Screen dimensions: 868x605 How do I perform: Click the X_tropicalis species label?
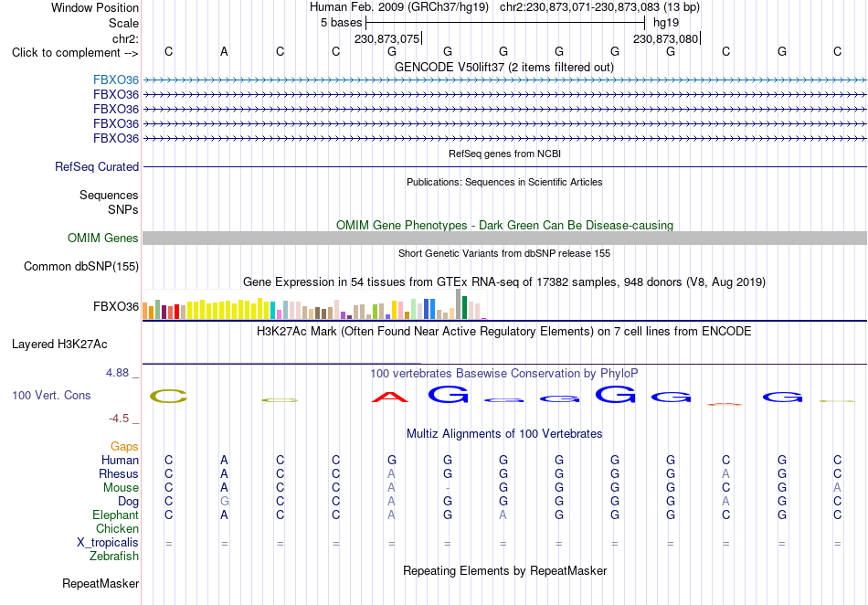click(x=108, y=543)
